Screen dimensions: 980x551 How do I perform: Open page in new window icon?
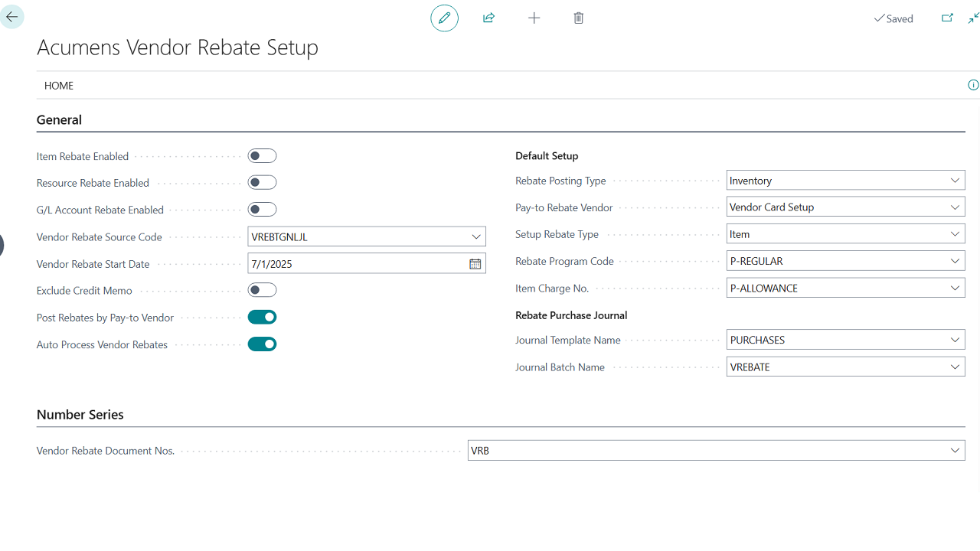(x=947, y=18)
